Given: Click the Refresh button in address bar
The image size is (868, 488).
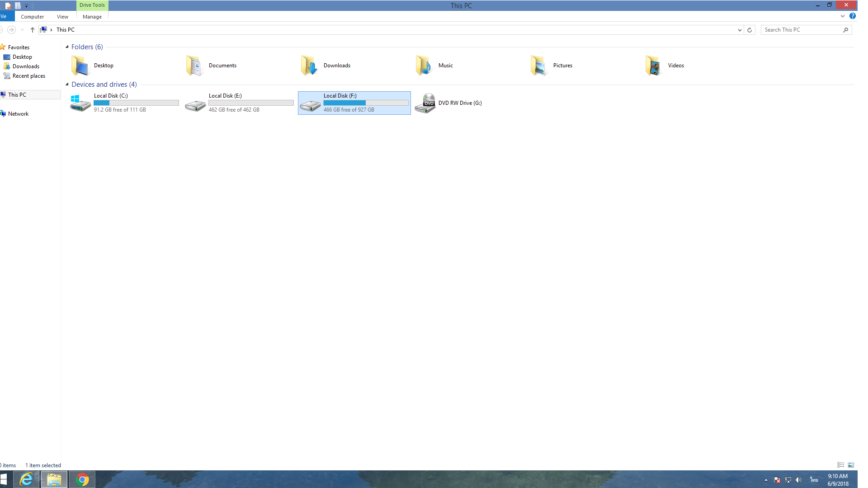Looking at the screenshot, I should [x=750, y=30].
